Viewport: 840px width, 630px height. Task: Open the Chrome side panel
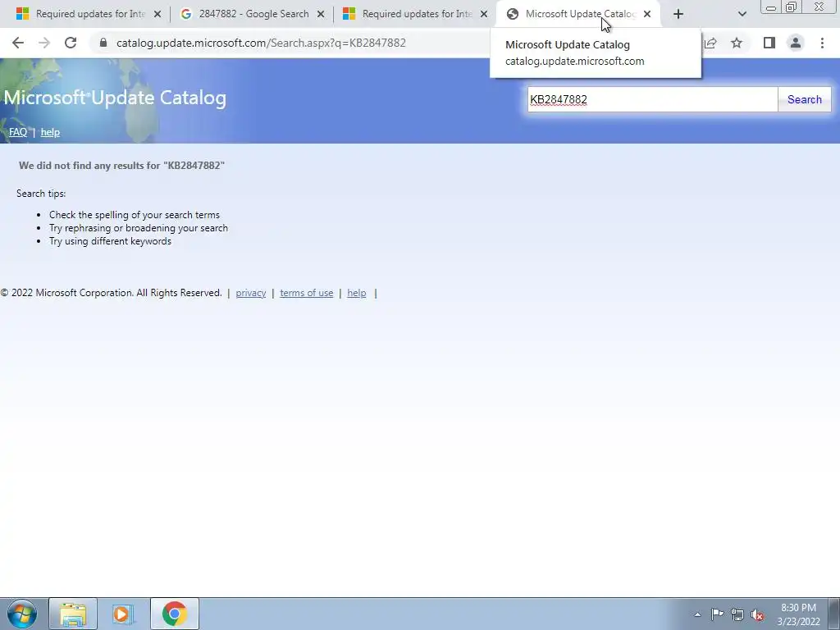coord(769,43)
